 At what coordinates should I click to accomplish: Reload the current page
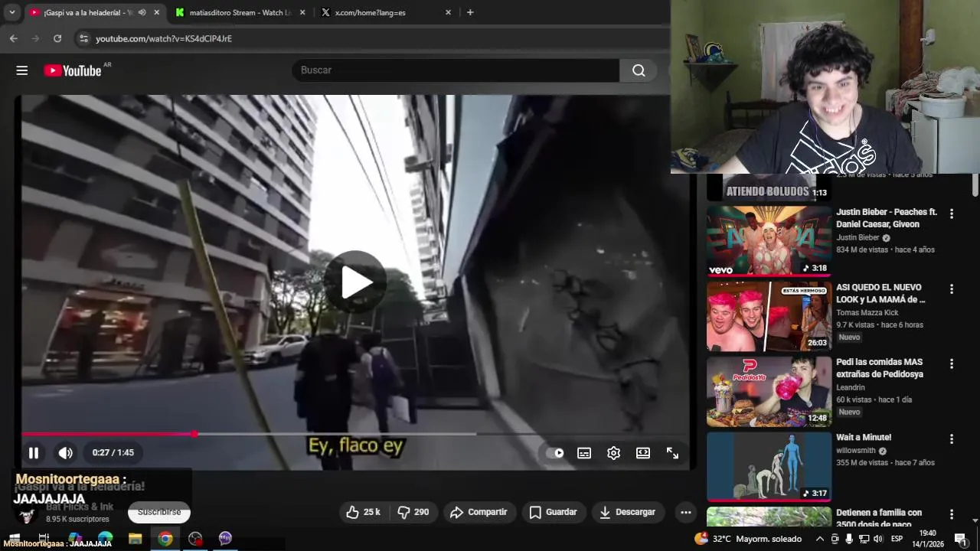click(57, 38)
